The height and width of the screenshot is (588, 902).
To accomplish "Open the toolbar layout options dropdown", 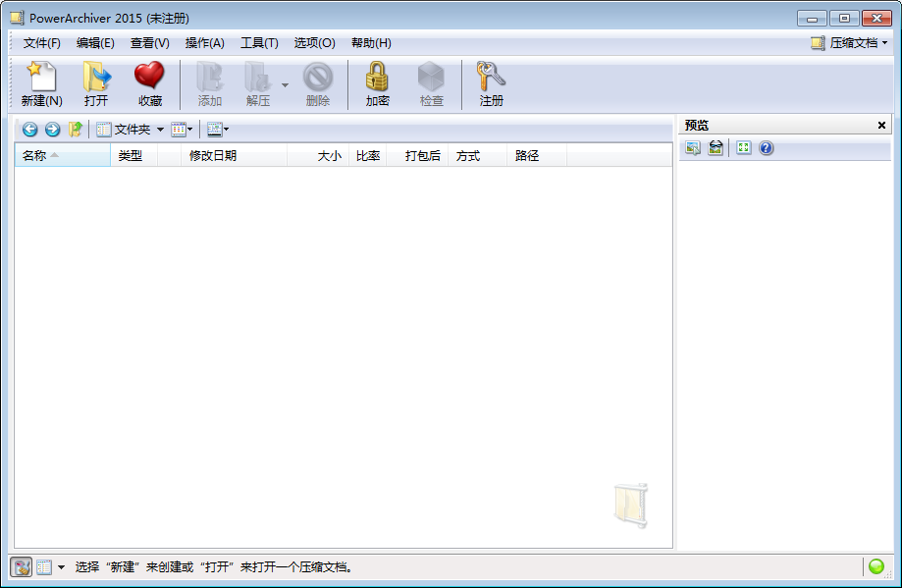I will coord(218,130).
